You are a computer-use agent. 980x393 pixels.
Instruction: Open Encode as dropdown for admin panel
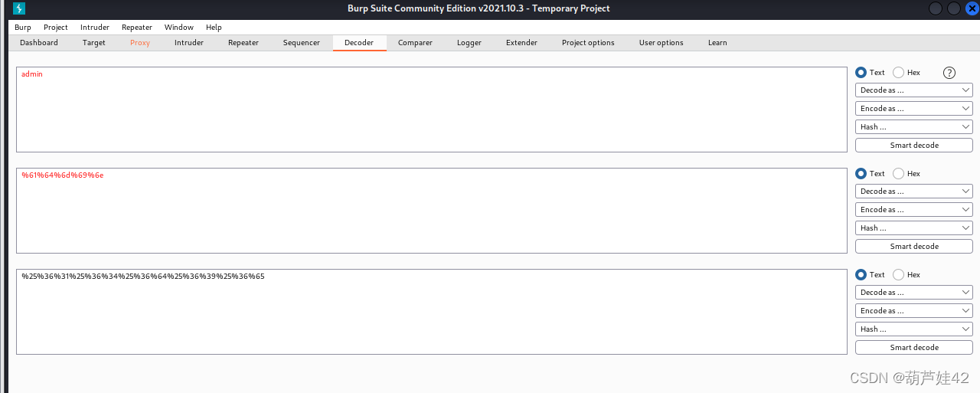[914, 109]
